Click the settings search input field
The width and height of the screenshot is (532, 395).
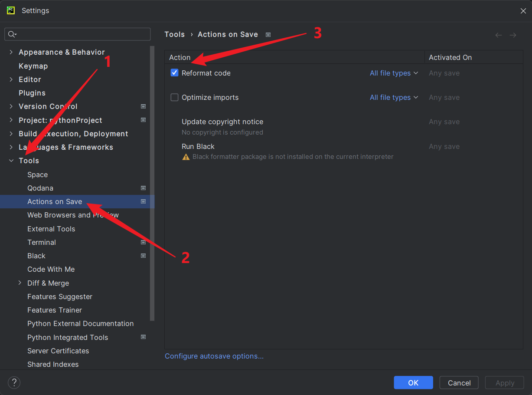[82, 34]
